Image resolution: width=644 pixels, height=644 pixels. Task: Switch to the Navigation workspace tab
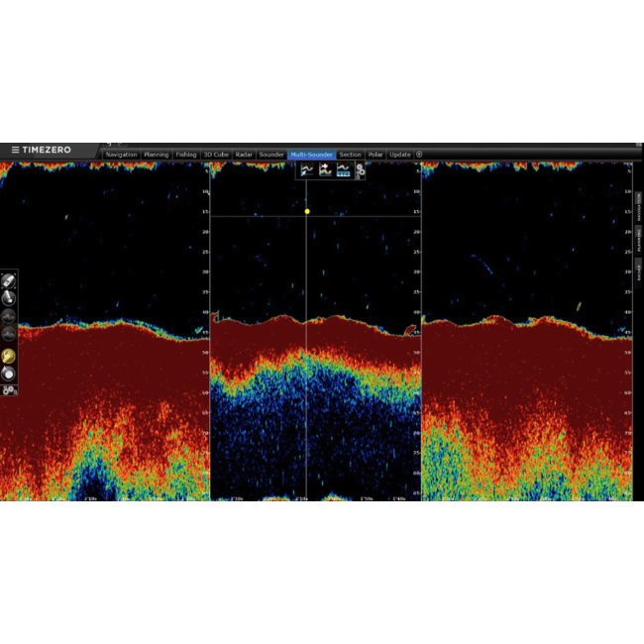click(121, 155)
